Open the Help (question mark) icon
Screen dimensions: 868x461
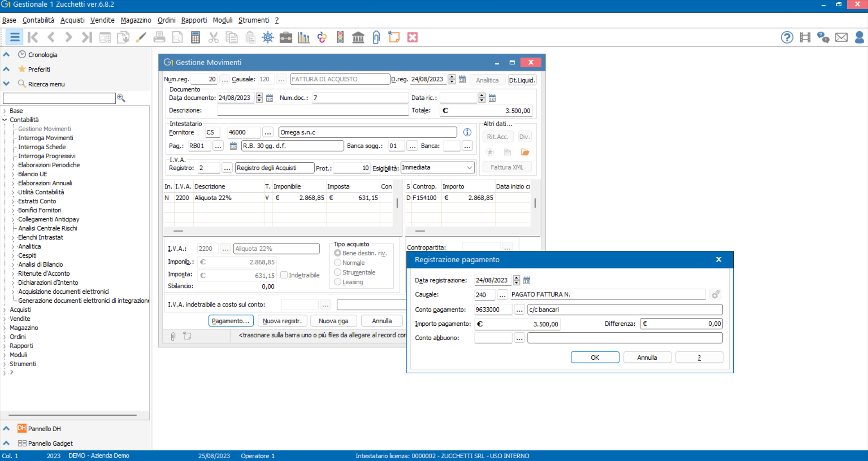click(787, 37)
